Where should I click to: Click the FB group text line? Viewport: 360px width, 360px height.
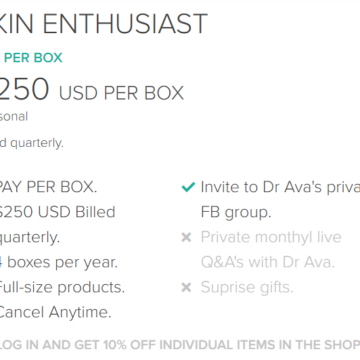[236, 213]
